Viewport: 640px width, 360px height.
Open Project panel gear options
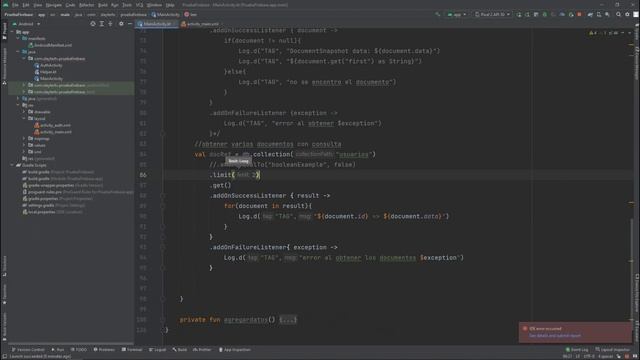(x=121, y=24)
